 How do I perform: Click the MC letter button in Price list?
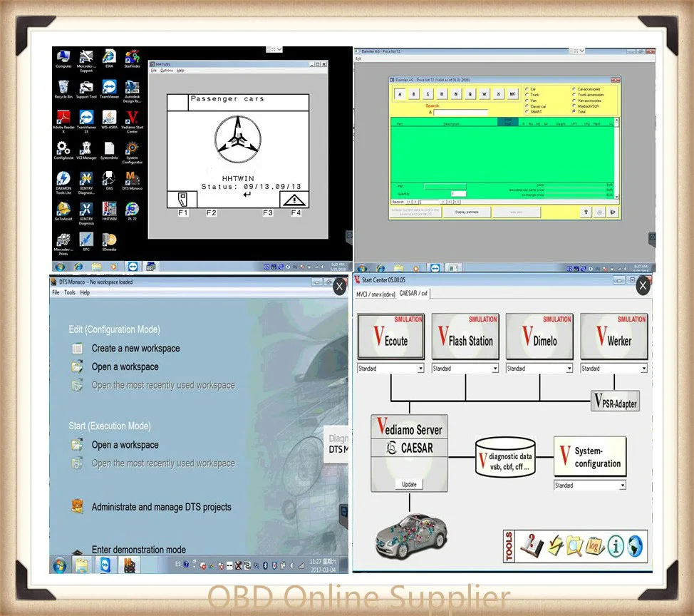coord(512,94)
